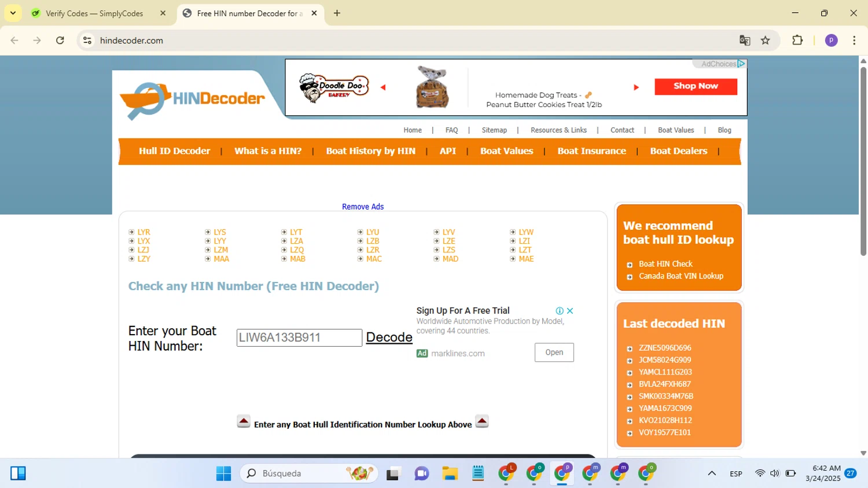The image size is (868, 488).
Task: Close the marklines ad with X
Action: coord(570,311)
